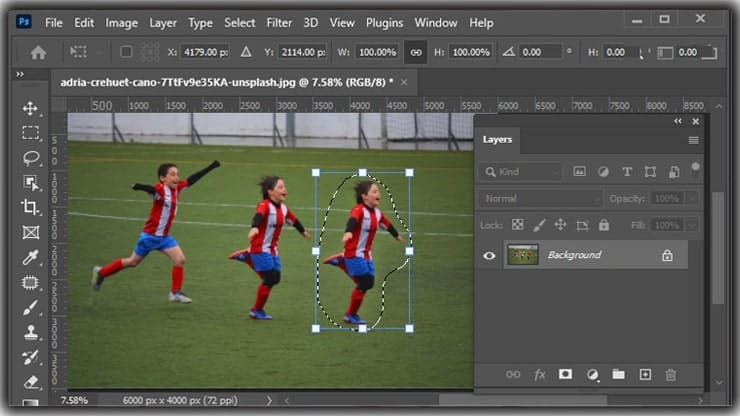Toggle lock transparent pixels
The width and height of the screenshot is (740, 416).
click(517, 225)
